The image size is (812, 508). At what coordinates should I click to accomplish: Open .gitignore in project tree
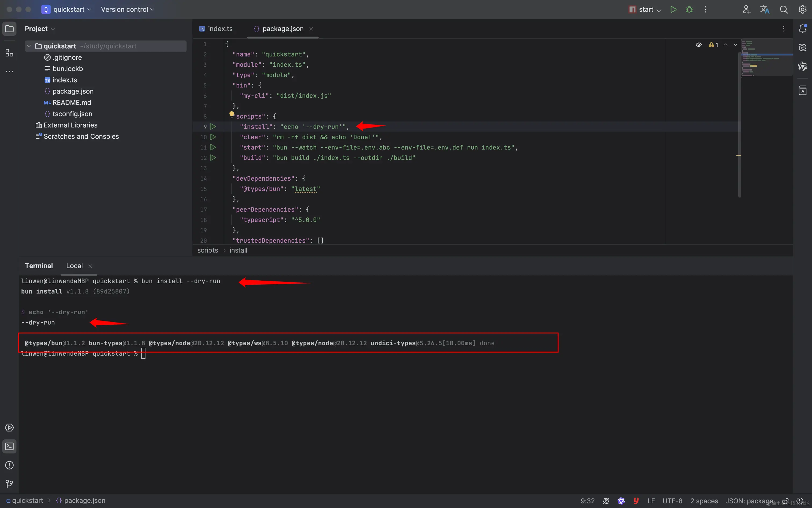tap(63, 58)
